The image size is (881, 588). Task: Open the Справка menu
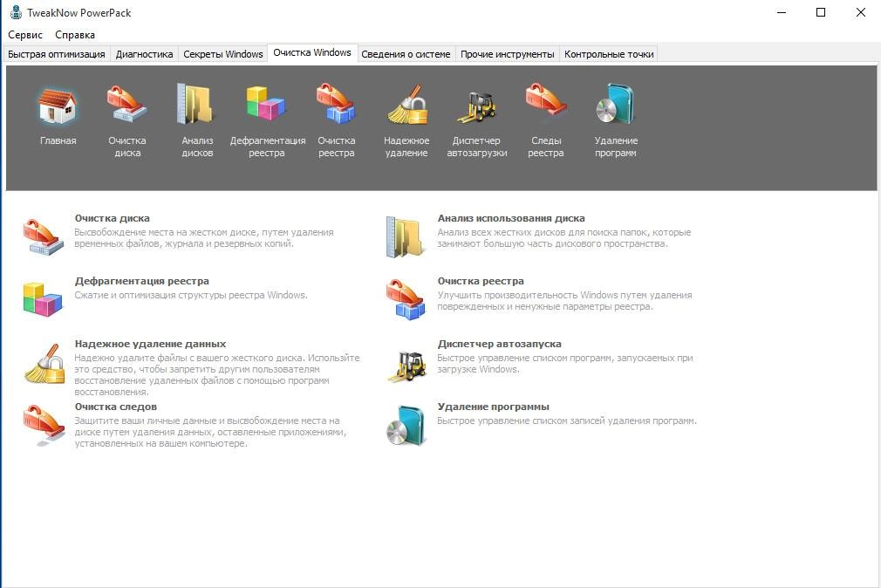click(75, 35)
